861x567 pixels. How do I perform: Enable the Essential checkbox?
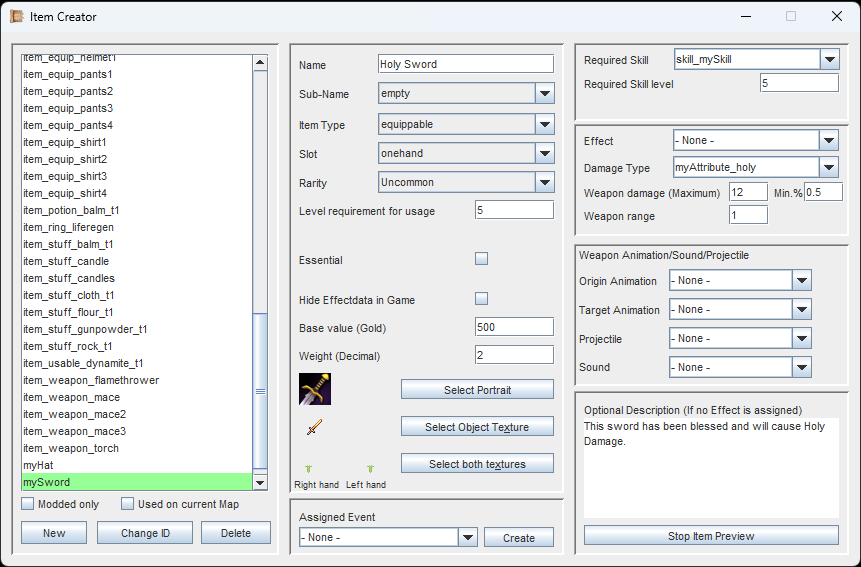tap(481, 259)
